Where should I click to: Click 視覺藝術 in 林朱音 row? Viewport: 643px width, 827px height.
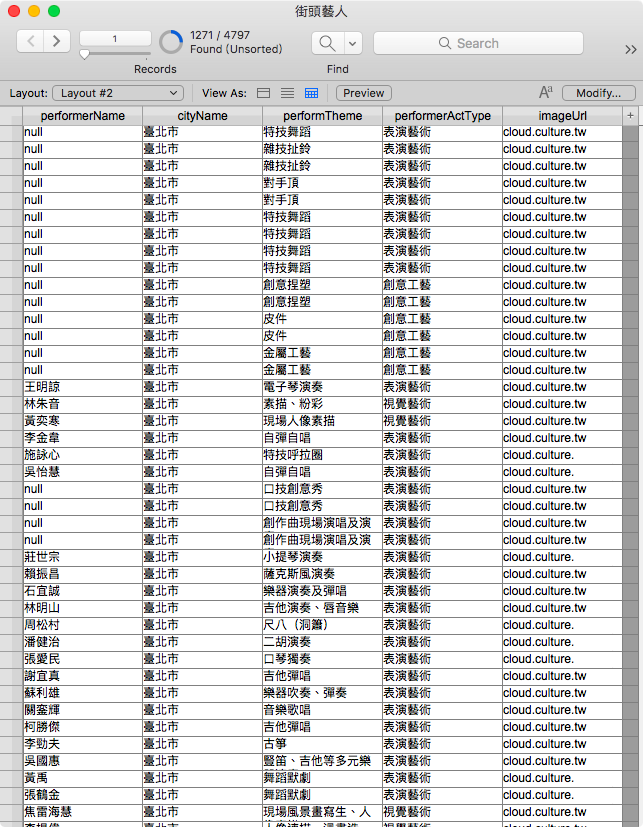click(442, 404)
